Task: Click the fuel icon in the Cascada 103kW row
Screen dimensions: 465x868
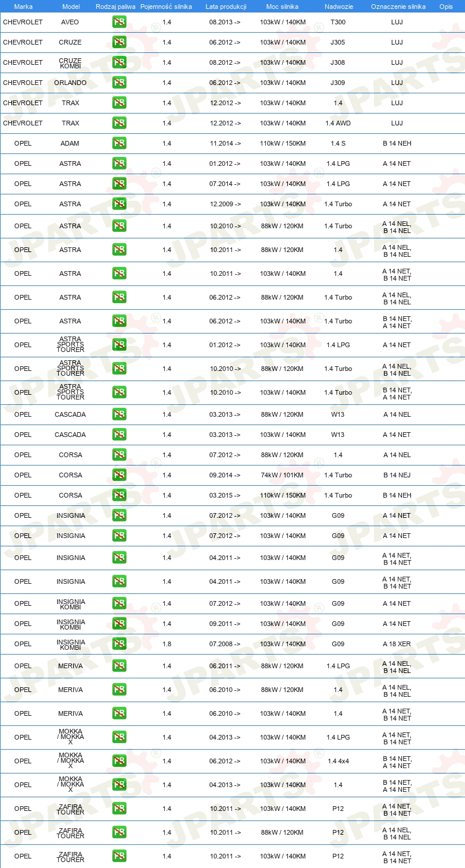Action: [119, 435]
